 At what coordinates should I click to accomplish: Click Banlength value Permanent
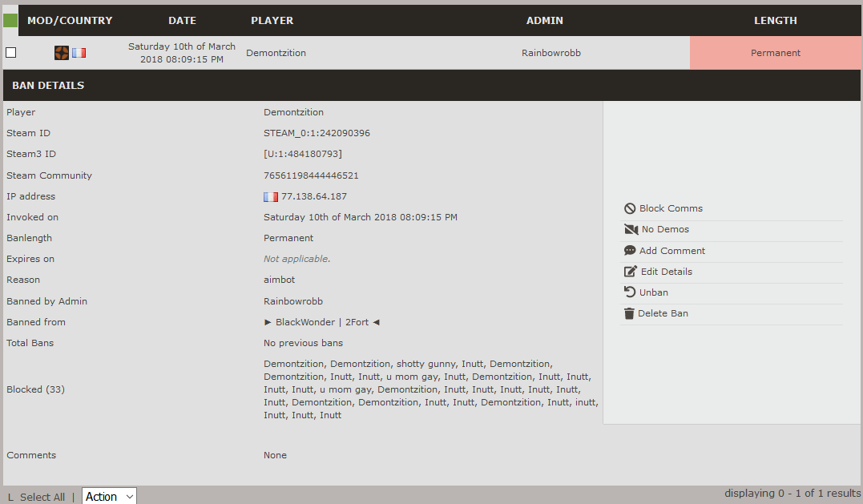[288, 238]
